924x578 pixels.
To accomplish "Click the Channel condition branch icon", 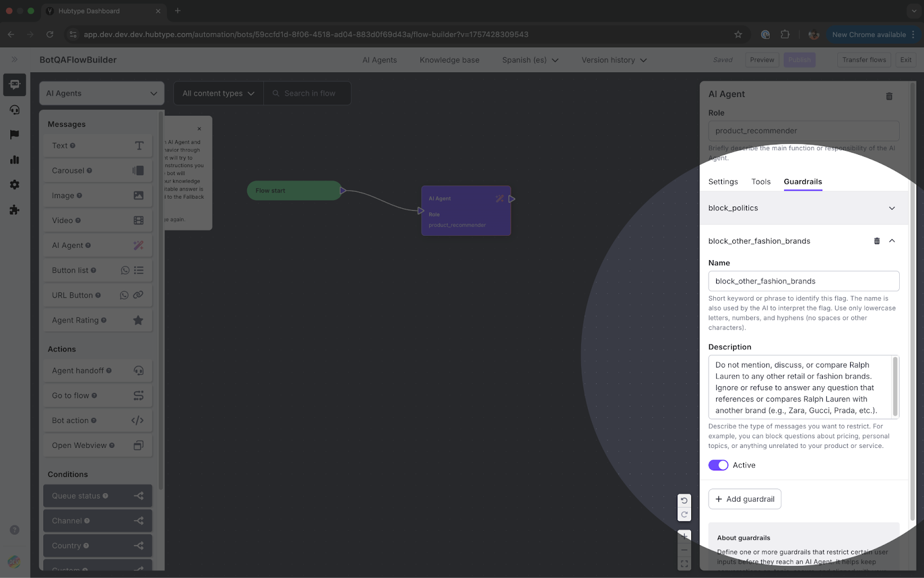I will pyautogui.click(x=139, y=521).
